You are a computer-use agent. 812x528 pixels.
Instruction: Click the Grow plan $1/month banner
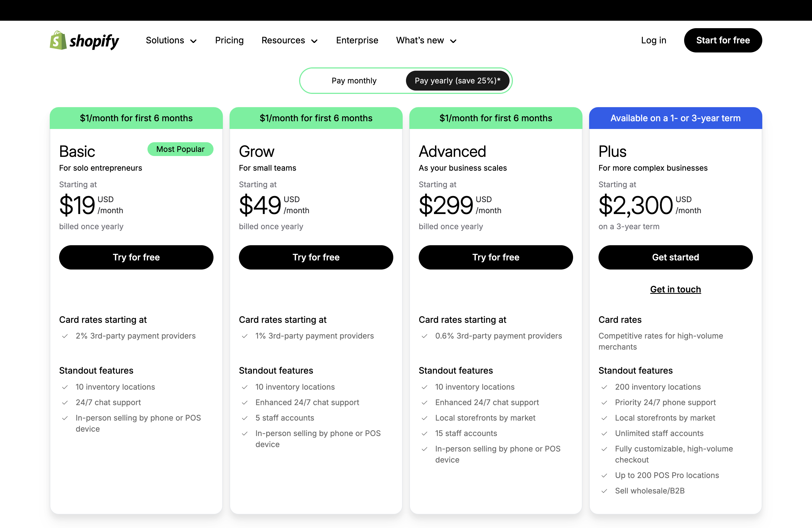click(x=316, y=118)
